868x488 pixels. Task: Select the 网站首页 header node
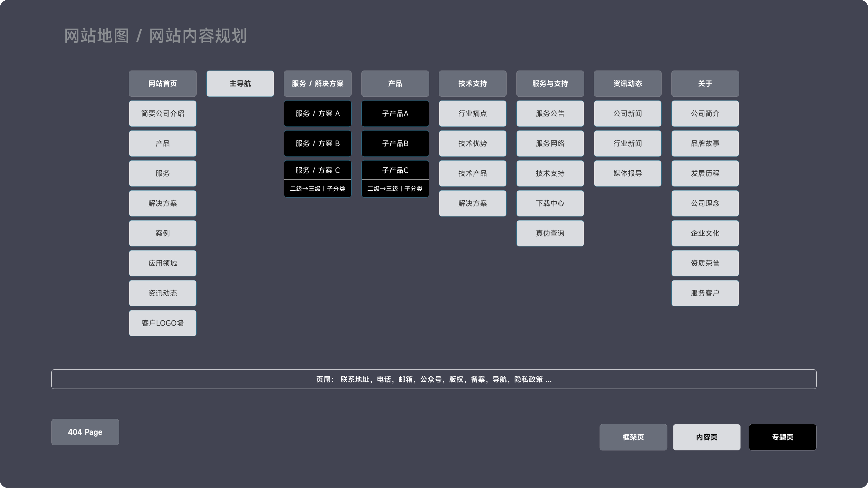point(162,83)
